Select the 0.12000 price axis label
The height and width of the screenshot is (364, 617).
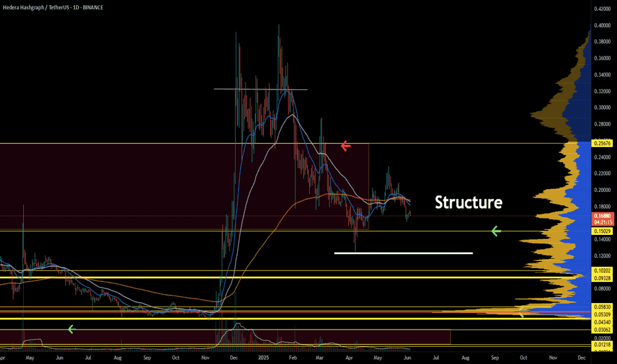pos(602,255)
